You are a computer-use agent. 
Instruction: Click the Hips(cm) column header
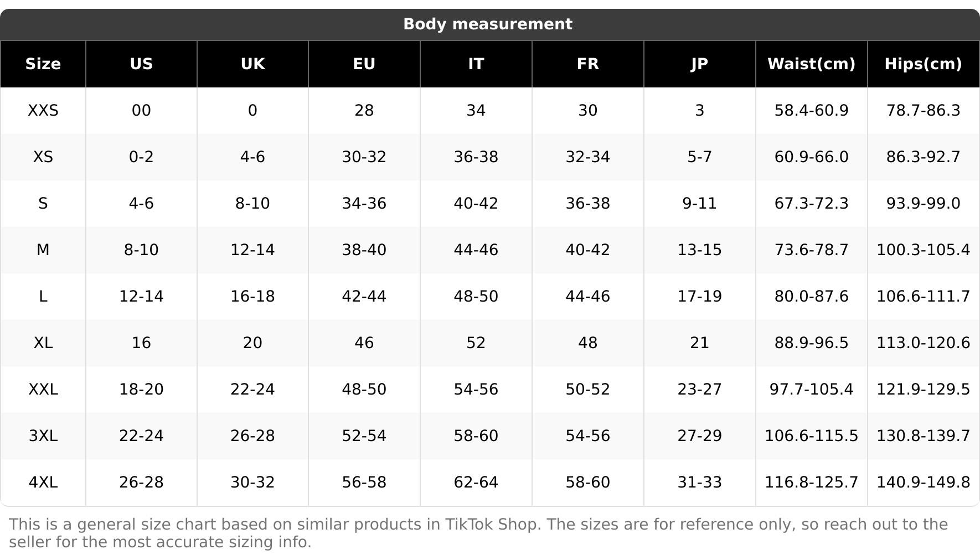923,64
